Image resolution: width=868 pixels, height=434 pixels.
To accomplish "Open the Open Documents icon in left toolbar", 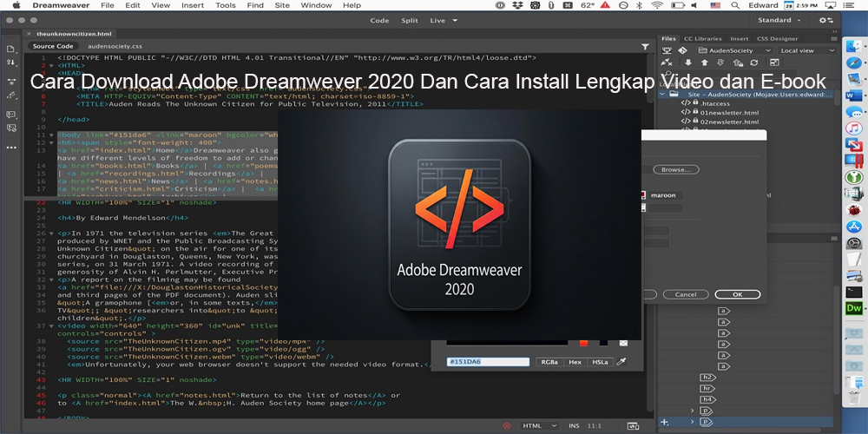I will 11,49.
